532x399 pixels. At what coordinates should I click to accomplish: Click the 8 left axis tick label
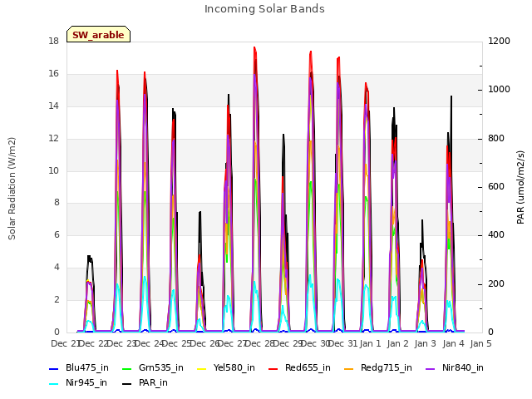click(57, 203)
